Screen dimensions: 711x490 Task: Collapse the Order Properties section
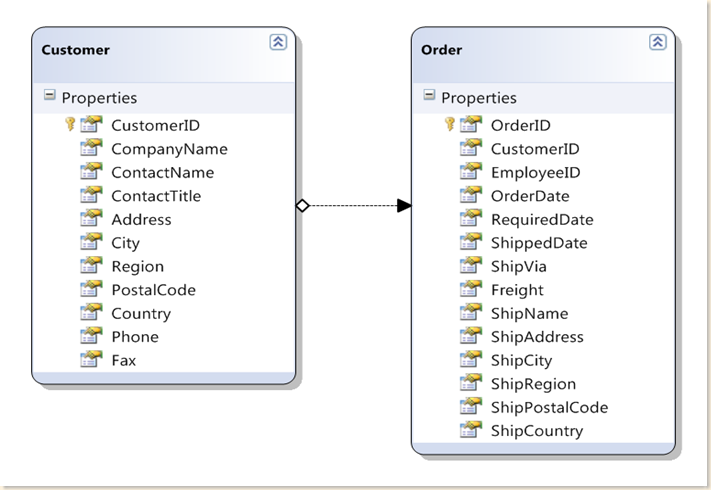click(429, 96)
